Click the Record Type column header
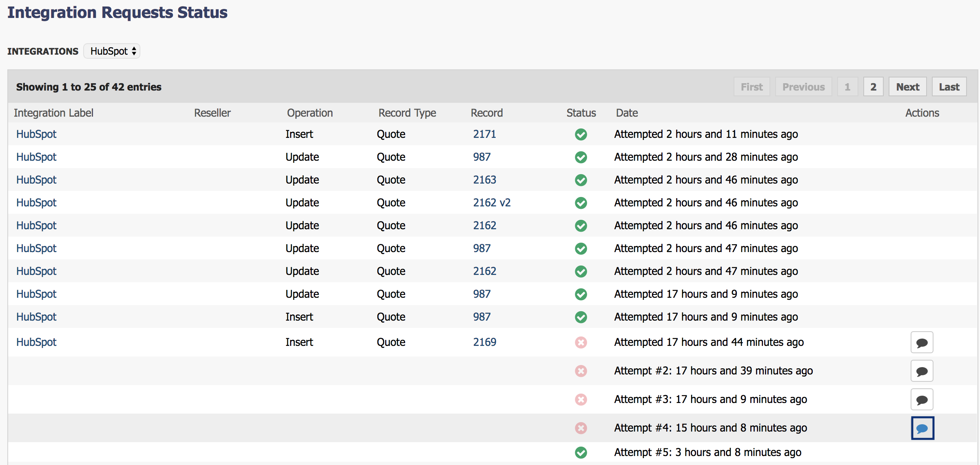Viewport: 980px width, 465px height. click(407, 113)
